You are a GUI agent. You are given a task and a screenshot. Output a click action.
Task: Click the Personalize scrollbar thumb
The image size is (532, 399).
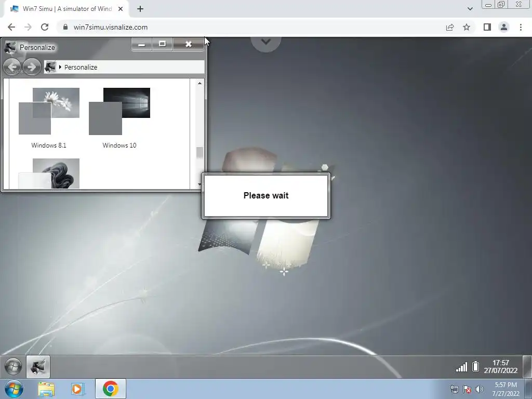coord(199,152)
